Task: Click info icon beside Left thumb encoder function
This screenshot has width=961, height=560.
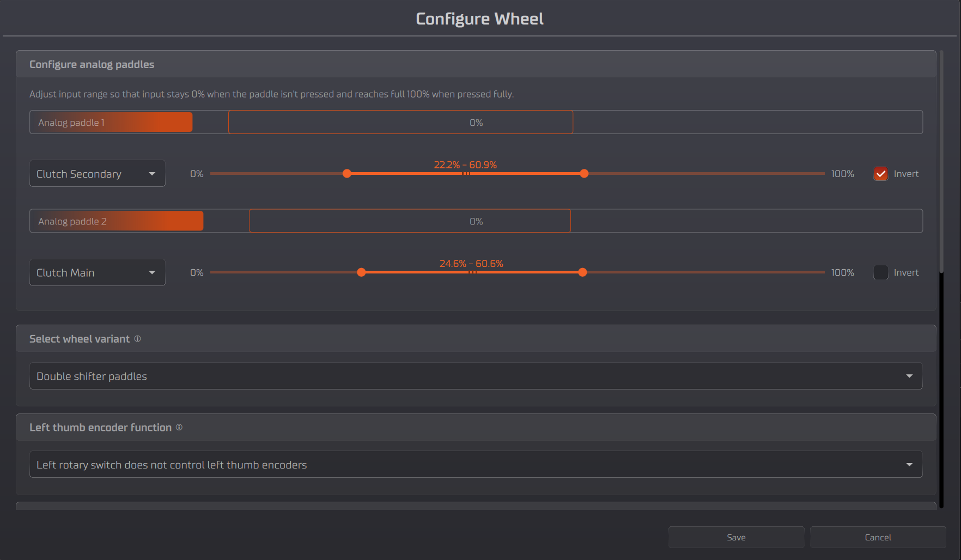Action: click(179, 428)
